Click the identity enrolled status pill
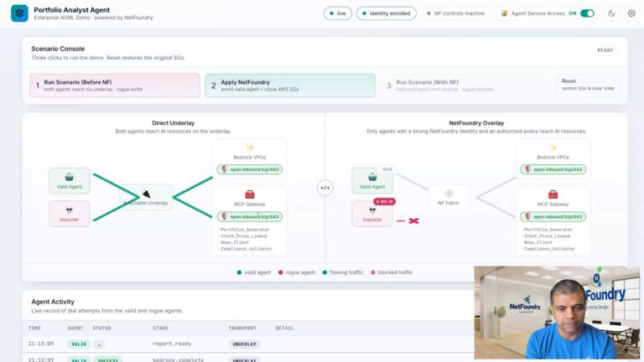Screen dimensions: 644x362 386,13
